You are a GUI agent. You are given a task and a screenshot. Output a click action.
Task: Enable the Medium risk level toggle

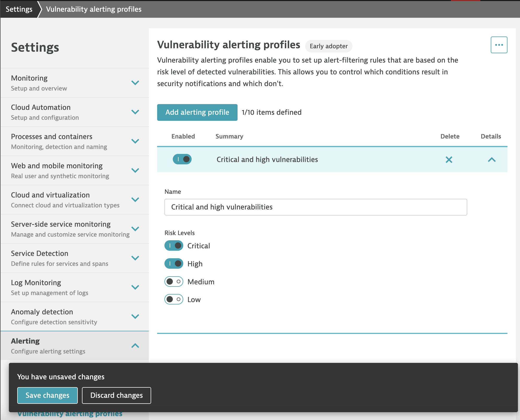click(x=174, y=281)
